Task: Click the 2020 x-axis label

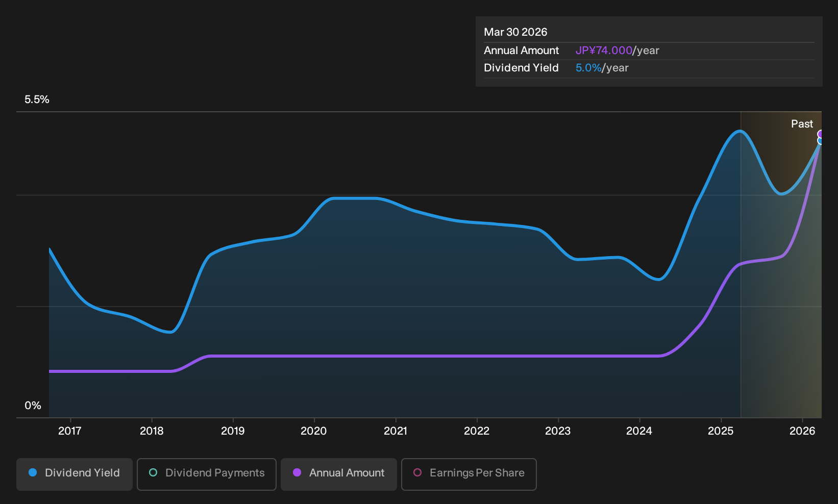Action: pyautogui.click(x=314, y=431)
